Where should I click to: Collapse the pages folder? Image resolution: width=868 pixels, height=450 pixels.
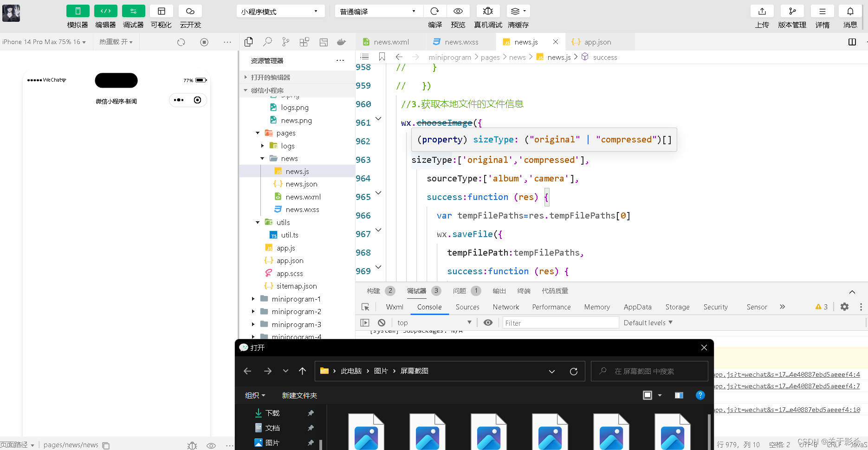pos(258,133)
